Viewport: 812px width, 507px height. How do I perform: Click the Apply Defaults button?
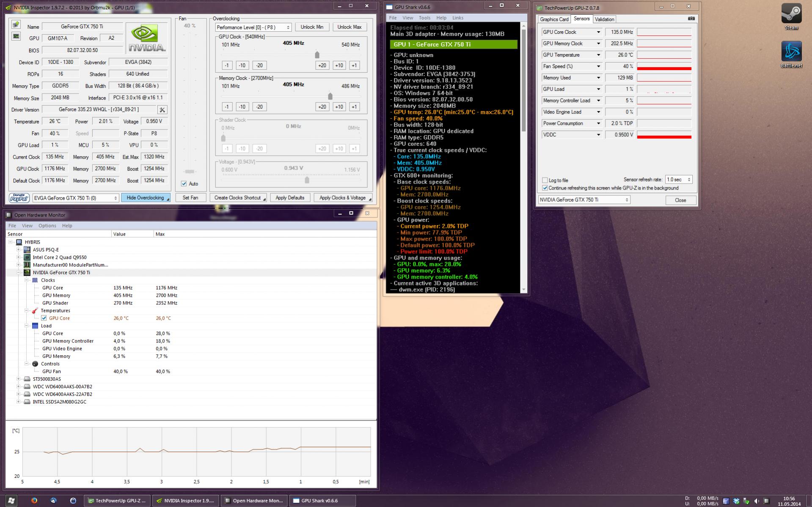pos(290,198)
